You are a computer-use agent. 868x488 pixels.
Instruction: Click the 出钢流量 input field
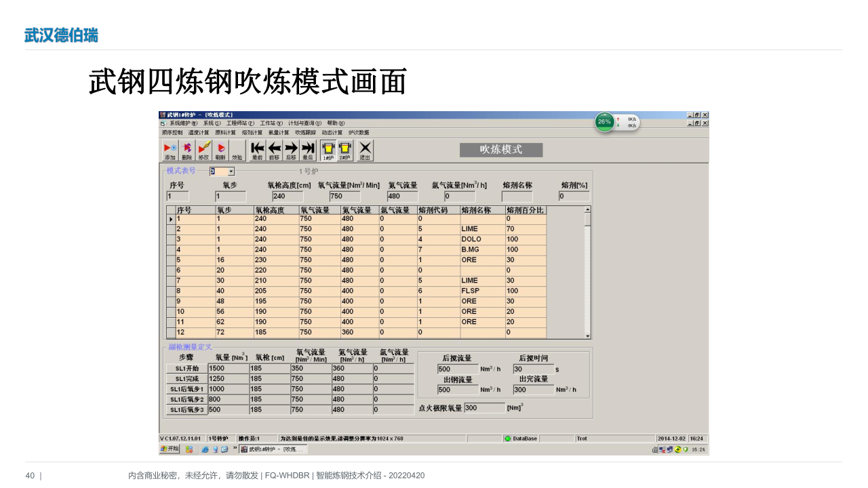[458, 390]
